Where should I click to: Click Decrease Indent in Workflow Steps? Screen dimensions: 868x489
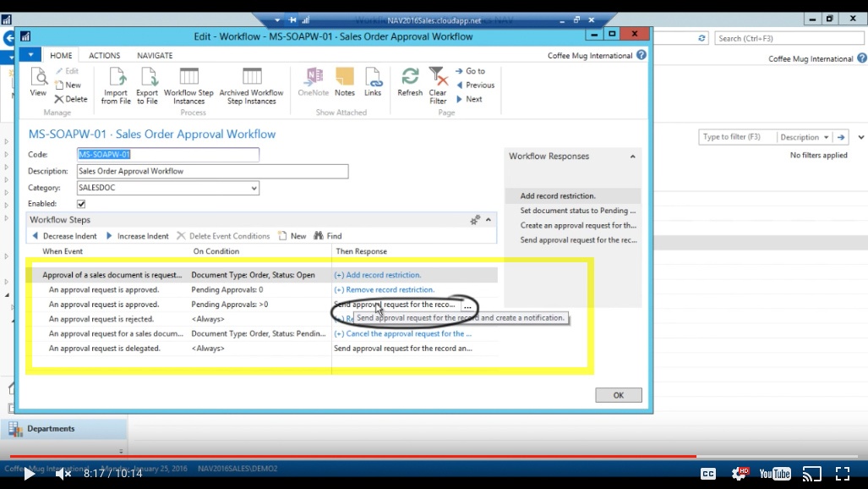(x=64, y=236)
